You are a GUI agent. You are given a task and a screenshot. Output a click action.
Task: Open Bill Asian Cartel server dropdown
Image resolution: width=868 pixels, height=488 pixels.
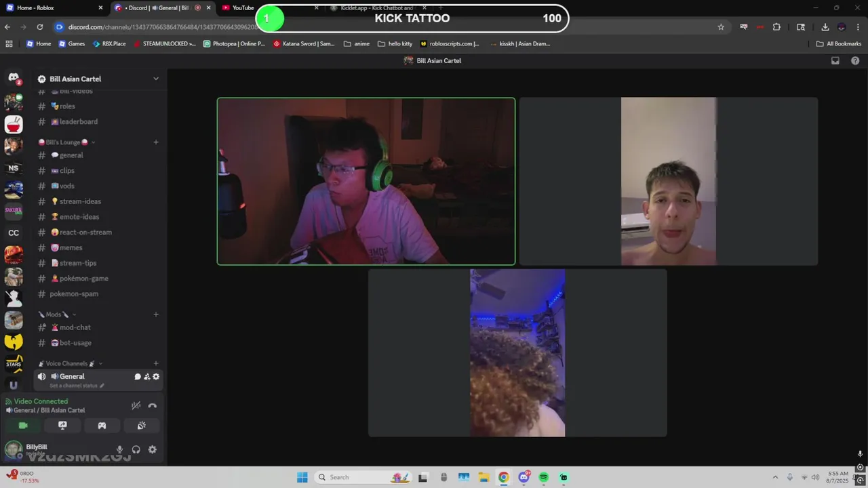156,79
